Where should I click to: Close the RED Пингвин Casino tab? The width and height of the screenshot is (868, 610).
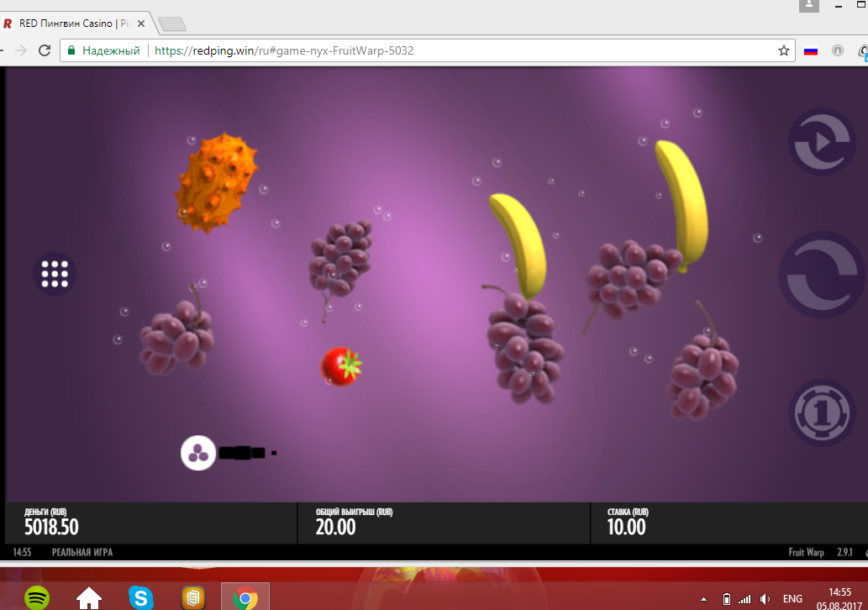point(141,24)
